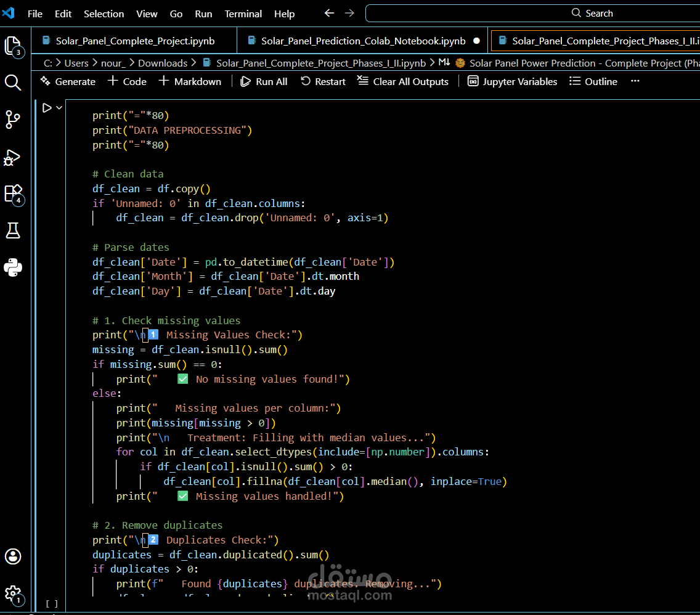
Task: Open the Source Control view
Action: [x=13, y=120]
